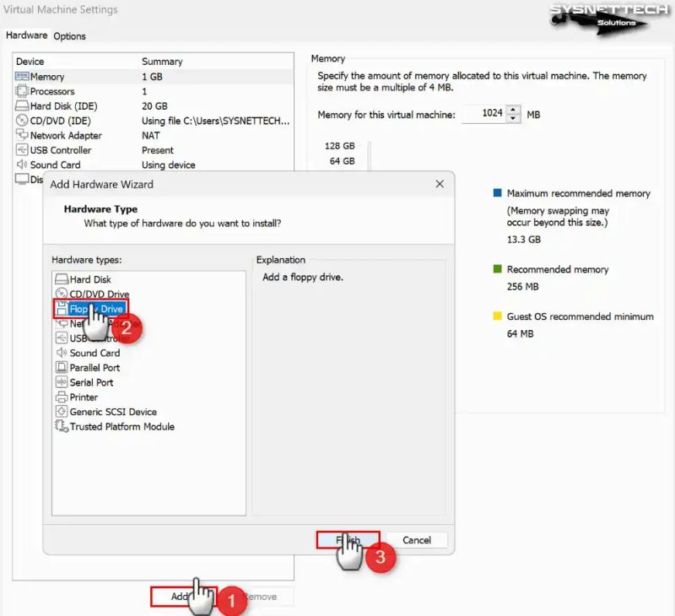Switch to the Hardware tab
This screenshot has width=675, height=616.
[27, 35]
